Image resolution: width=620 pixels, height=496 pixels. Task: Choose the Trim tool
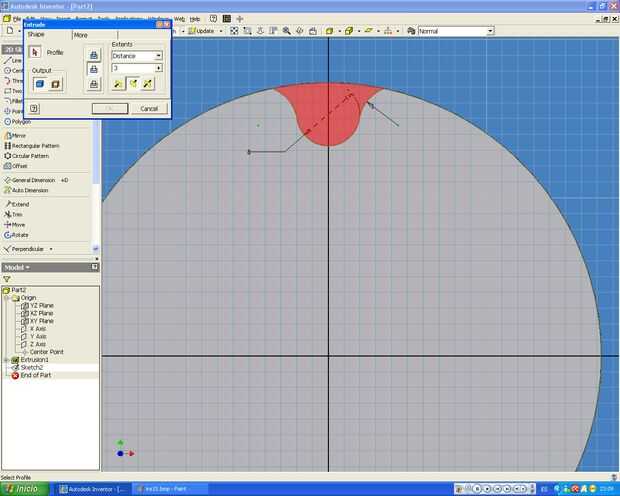point(17,214)
